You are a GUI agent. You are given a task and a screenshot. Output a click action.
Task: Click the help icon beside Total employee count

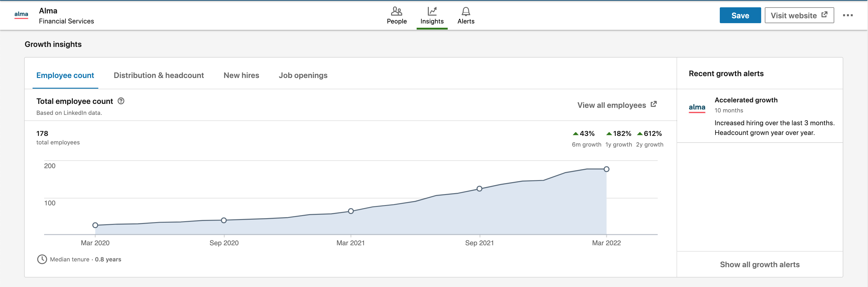coord(121,101)
